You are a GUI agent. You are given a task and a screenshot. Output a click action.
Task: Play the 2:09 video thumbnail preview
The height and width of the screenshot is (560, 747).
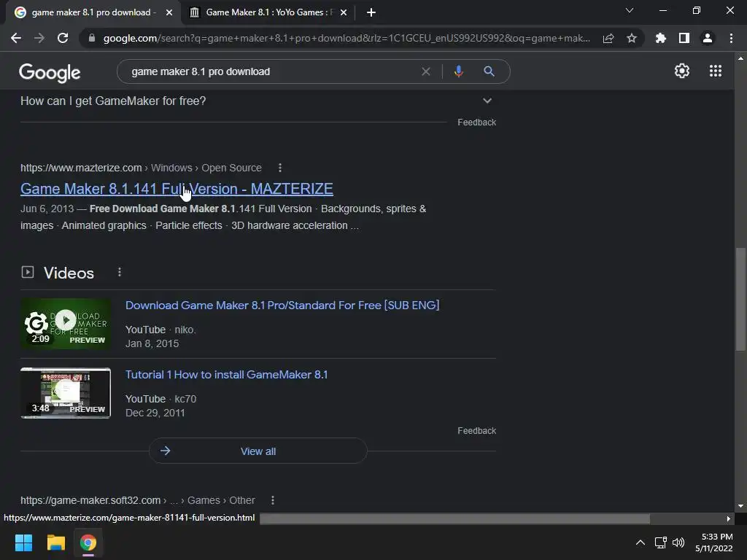click(66, 324)
